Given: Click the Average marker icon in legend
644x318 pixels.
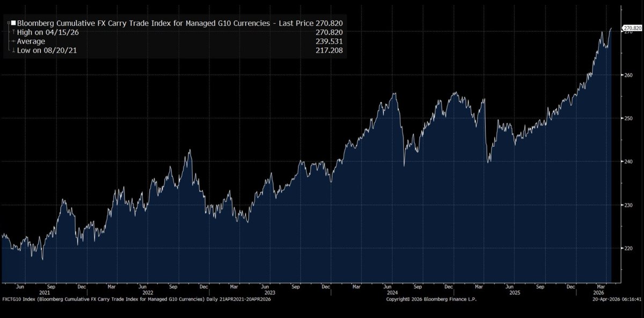Looking at the screenshot, I should point(13,41).
